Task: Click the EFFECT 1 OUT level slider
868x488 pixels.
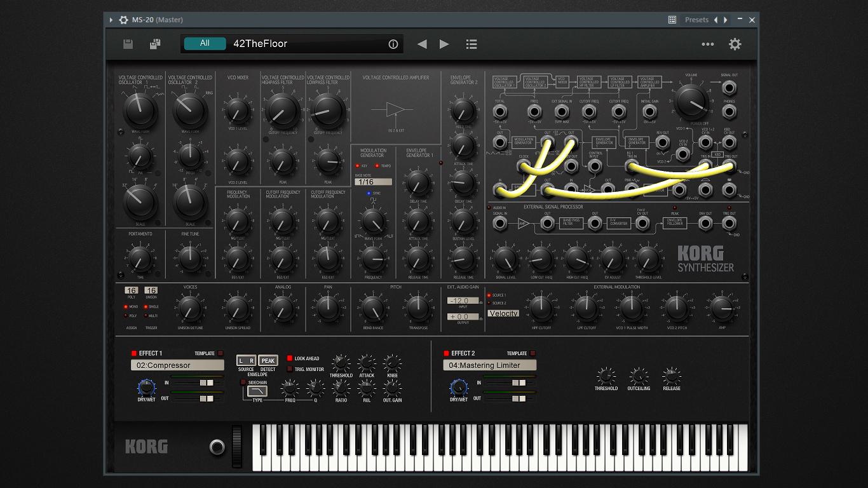Action: 207,398
